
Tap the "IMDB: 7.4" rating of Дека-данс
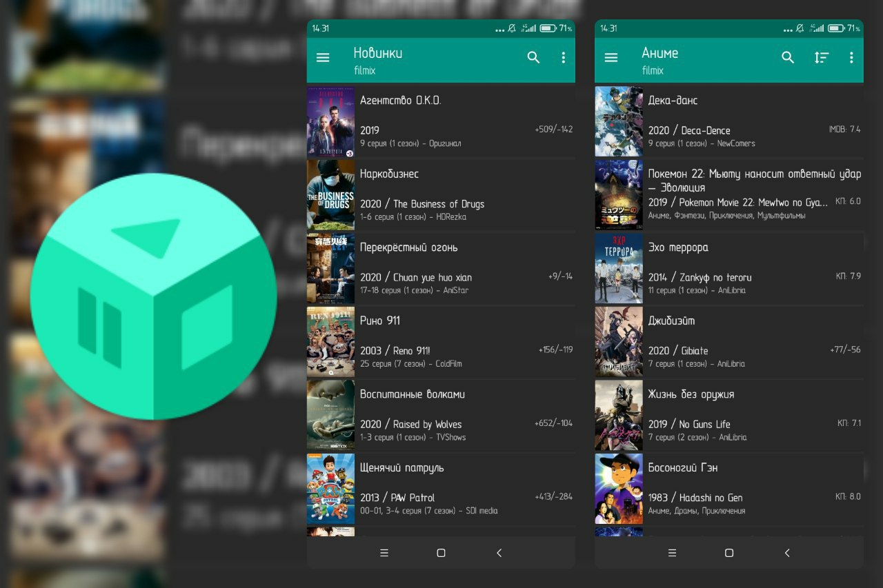click(844, 130)
